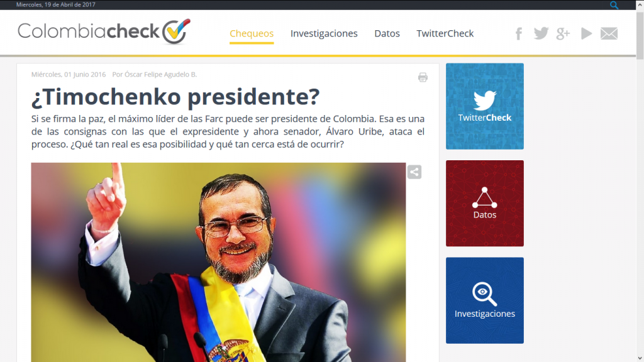Open the YouTube play icon

[586, 34]
